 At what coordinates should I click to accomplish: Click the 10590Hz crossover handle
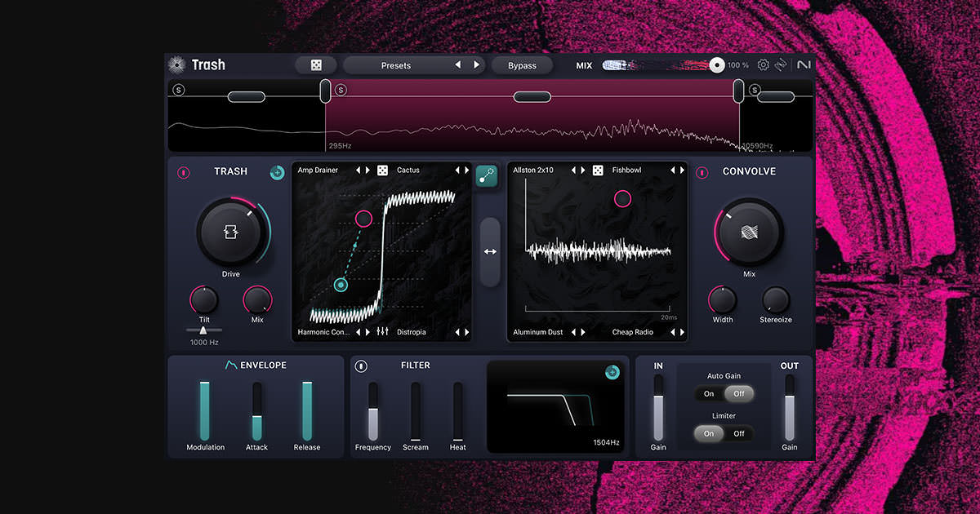pyautogui.click(x=738, y=91)
